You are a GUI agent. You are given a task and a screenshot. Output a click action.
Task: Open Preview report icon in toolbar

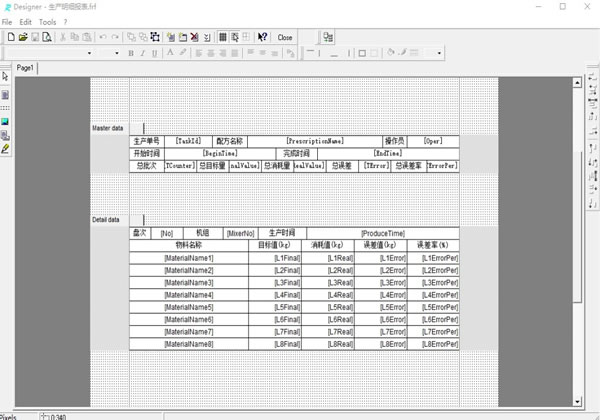[47, 37]
